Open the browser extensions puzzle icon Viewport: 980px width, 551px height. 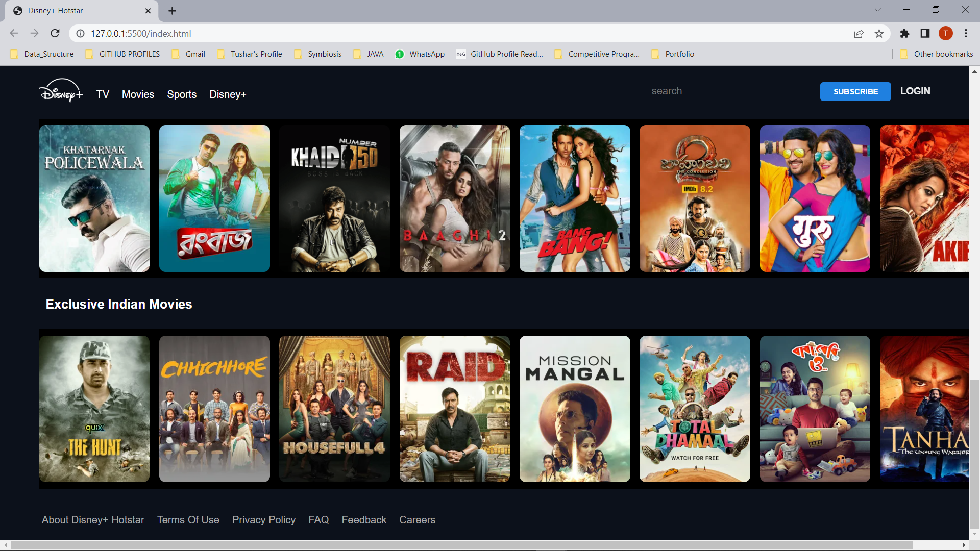point(904,33)
